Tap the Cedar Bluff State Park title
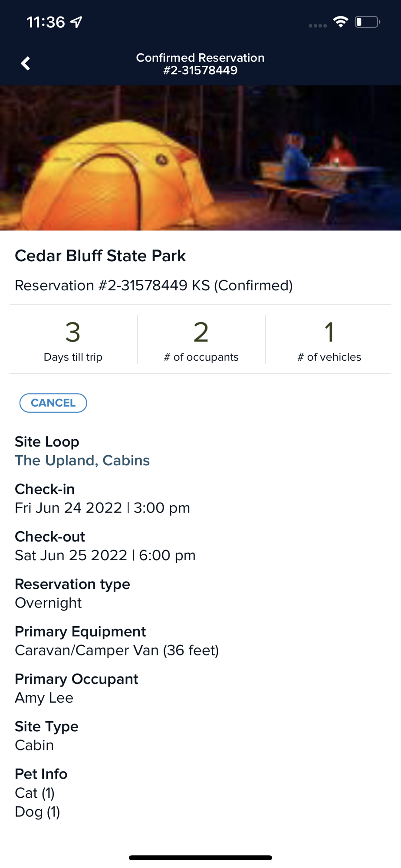 (100, 256)
